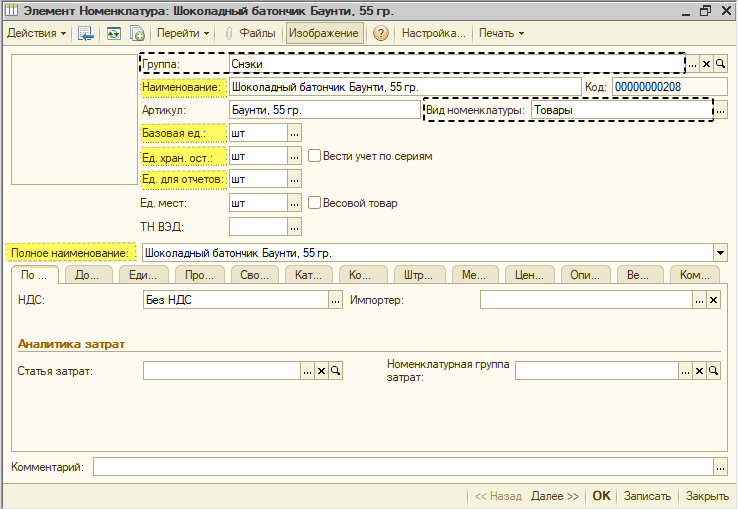Viewport: 738px width, 509px height.
Task: Switch to the 'До...' tab
Action: (88, 275)
